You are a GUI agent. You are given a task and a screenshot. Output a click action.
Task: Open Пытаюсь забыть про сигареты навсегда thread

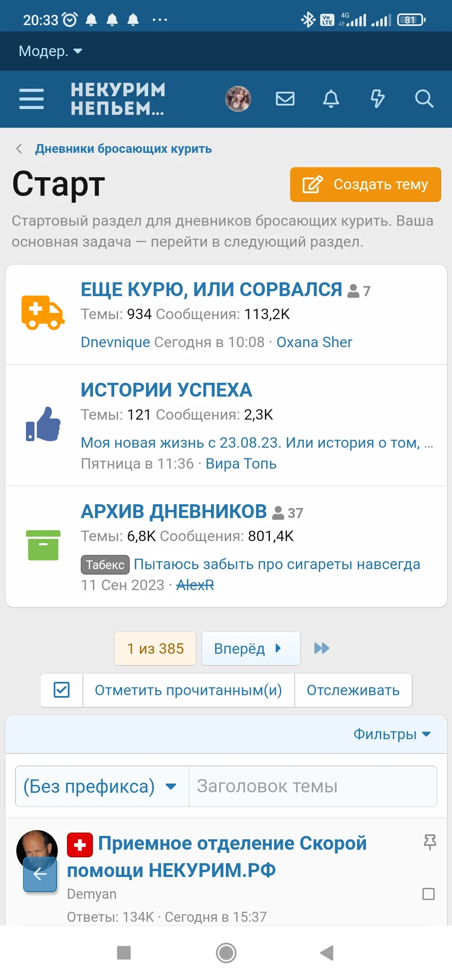277,564
